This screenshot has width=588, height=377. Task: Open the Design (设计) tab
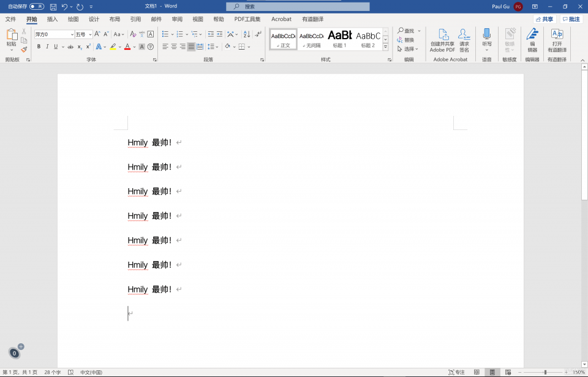(x=94, y=19)
